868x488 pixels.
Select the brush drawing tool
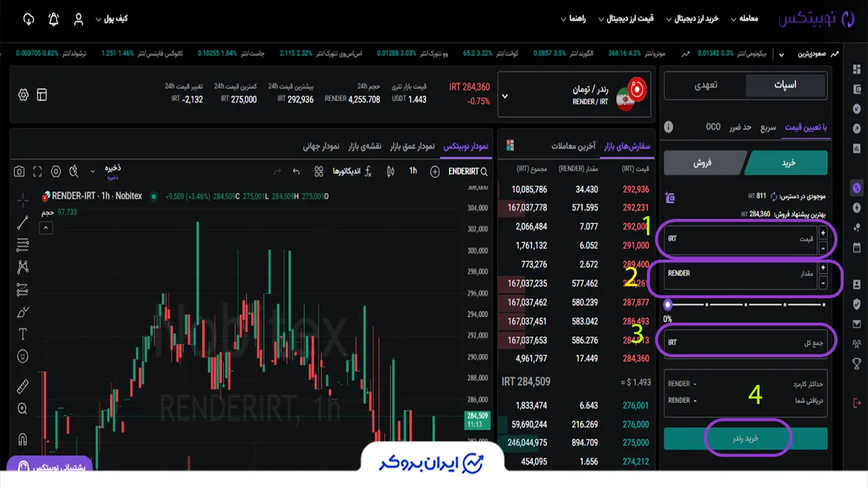point(23,312)
